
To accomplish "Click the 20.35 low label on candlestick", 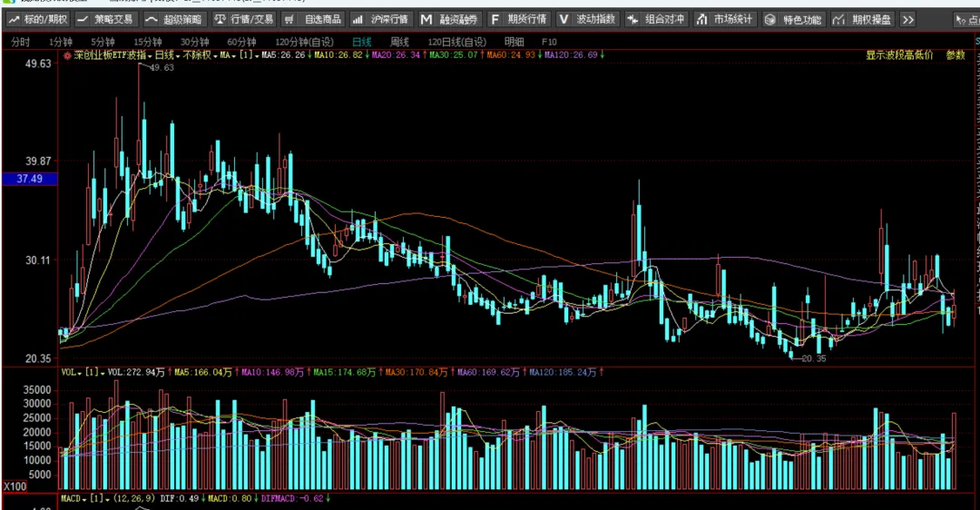I will pyautogui.click(x=814, y=358).
